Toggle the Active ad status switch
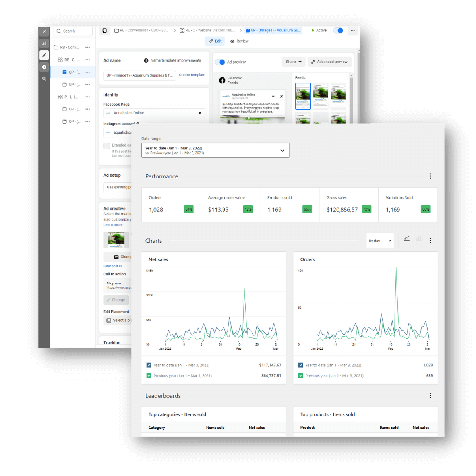Image resolution: width=476 pixels, height=476 pixels. (338, 31)
